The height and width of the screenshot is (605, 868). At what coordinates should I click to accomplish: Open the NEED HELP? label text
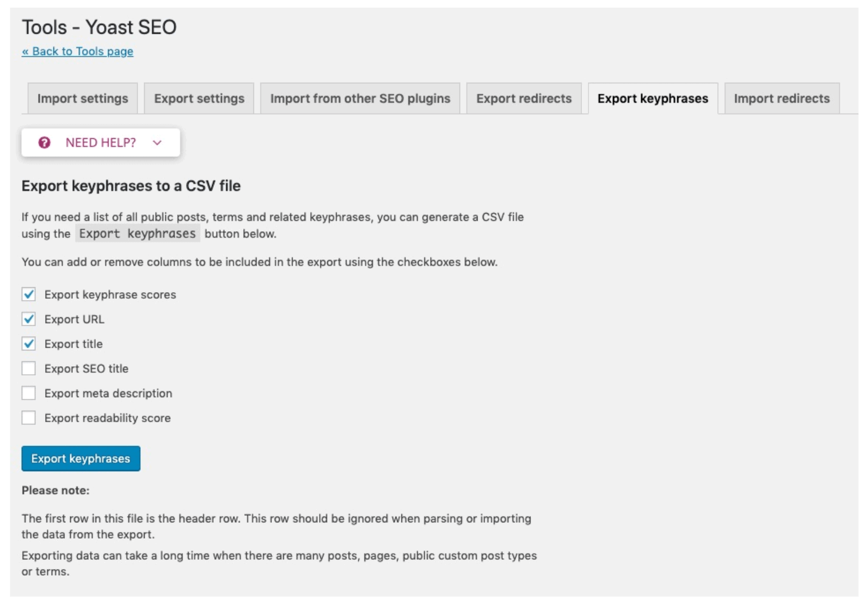click(101, 143)
